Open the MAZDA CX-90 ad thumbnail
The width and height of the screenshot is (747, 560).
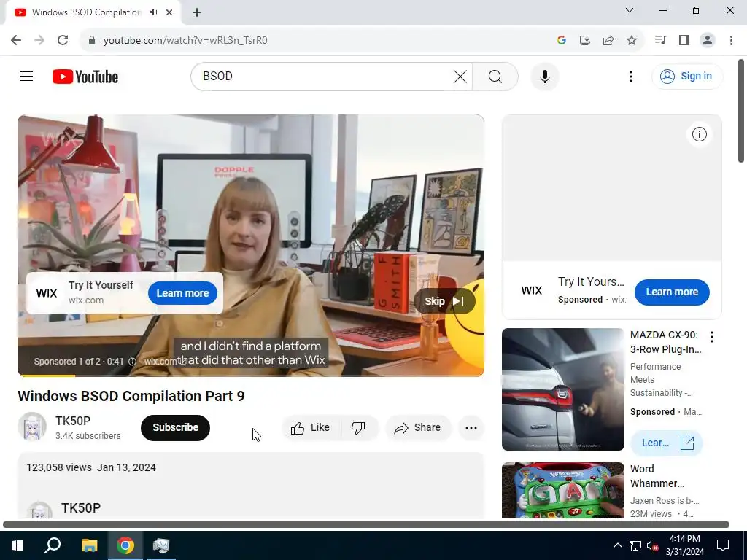562,389
